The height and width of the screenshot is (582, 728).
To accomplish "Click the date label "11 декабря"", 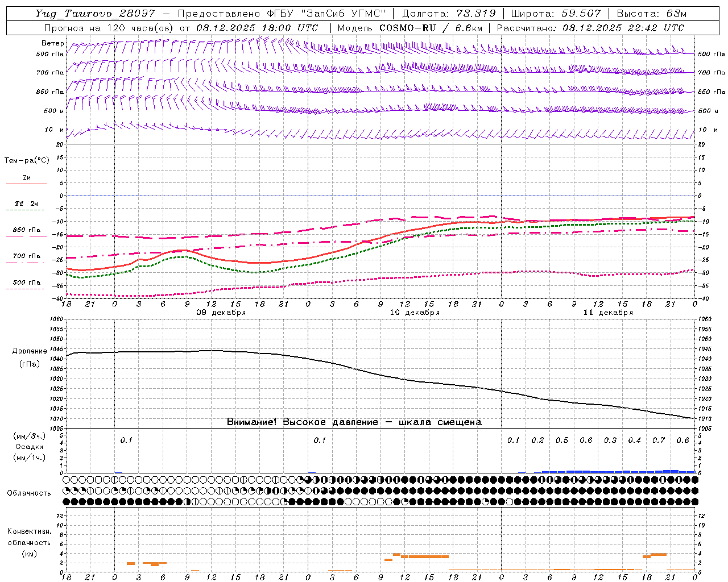I will (608, 313).
